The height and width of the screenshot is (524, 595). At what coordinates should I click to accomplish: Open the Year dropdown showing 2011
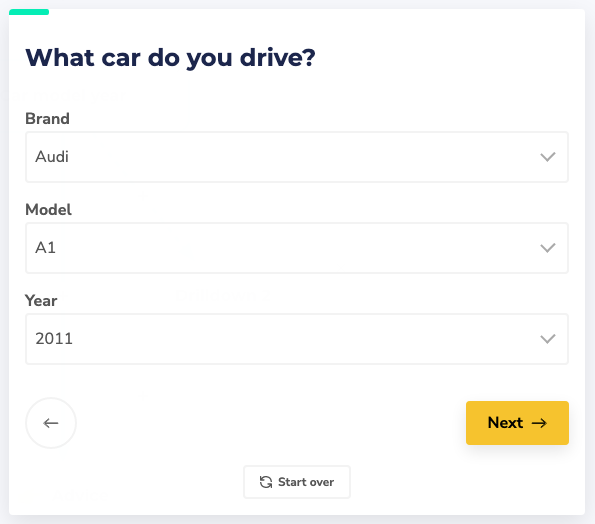[297, 339]
